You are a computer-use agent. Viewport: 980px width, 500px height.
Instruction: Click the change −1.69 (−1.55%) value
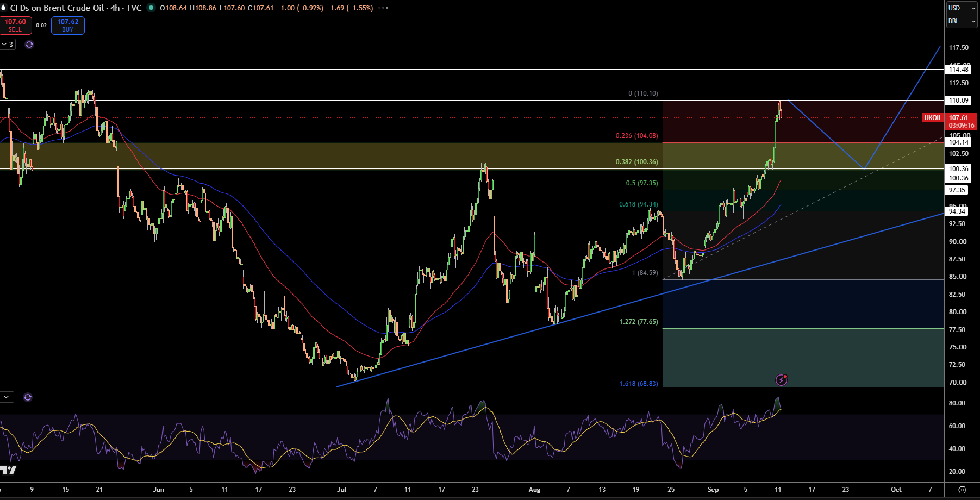[x=349, y=8]
